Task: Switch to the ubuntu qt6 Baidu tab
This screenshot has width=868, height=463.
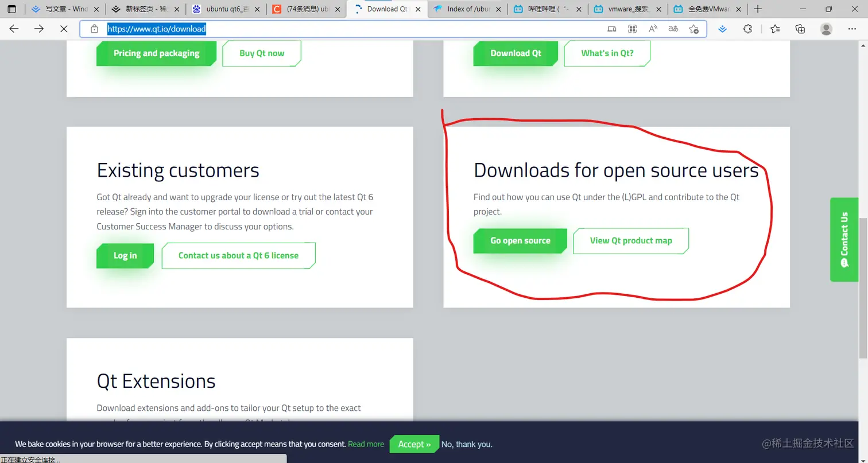Action: (225, 9)
